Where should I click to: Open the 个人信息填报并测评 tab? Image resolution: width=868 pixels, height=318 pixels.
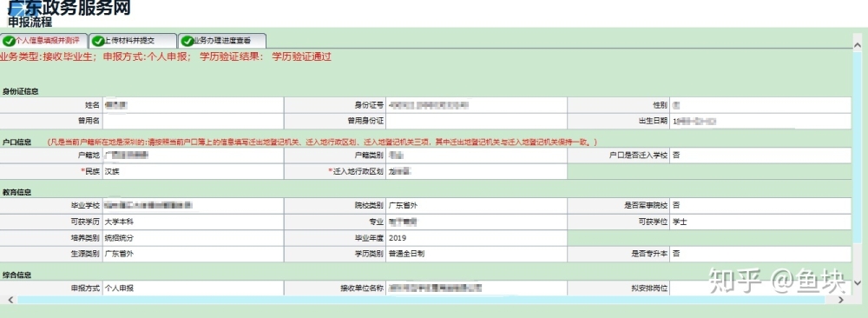pos(43,41)
